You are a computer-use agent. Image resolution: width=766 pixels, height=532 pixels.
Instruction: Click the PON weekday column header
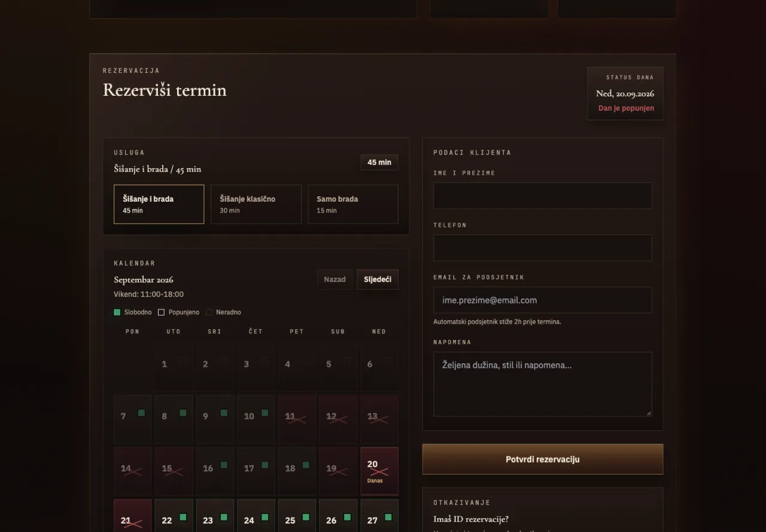click(x=133, y=332)
